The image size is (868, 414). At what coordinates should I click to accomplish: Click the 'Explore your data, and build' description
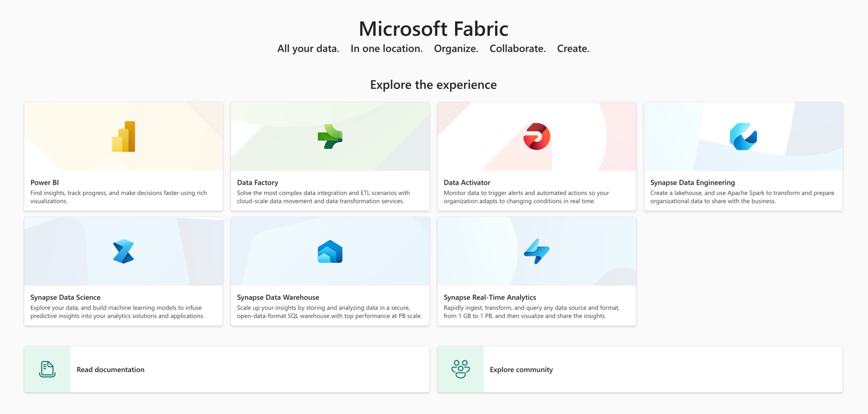(x=117, y=311)
